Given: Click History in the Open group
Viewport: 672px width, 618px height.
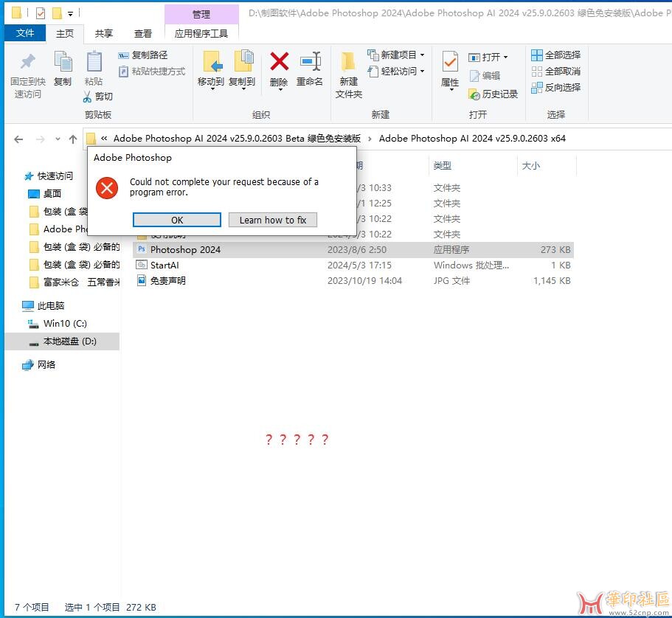Looking at the screenshot, I should coord(493,94).
